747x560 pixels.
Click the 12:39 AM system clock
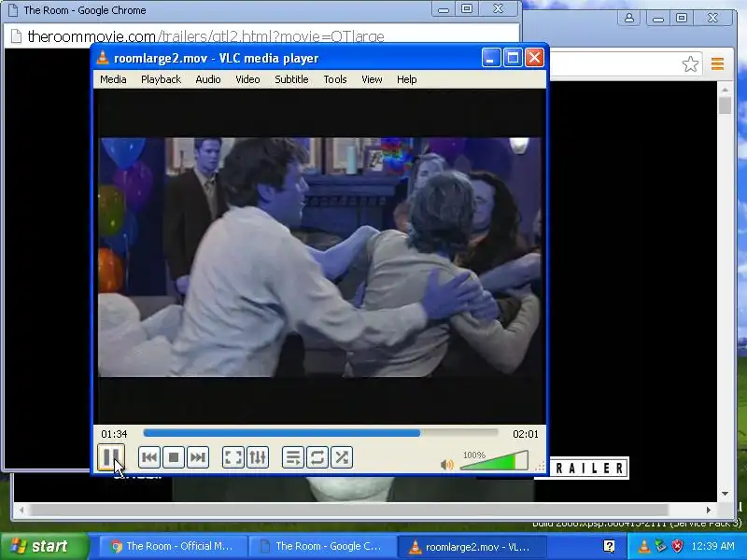coord(712,546)
